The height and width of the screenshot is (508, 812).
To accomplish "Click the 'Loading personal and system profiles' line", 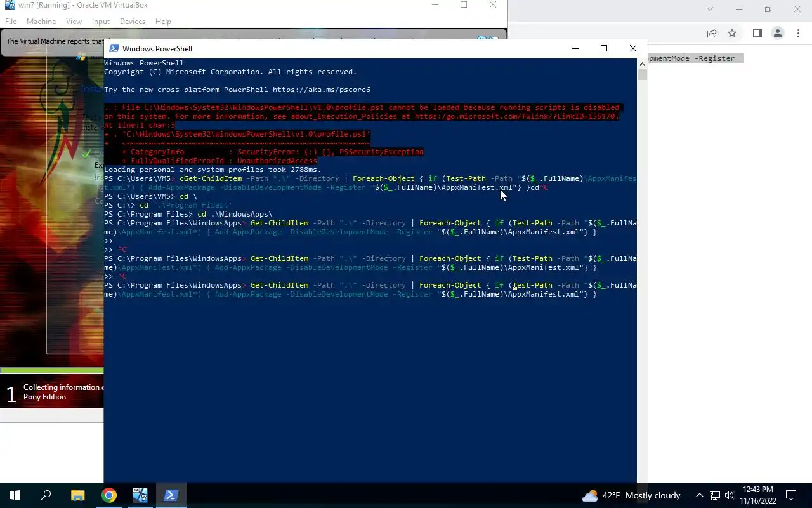I will 213,170.
